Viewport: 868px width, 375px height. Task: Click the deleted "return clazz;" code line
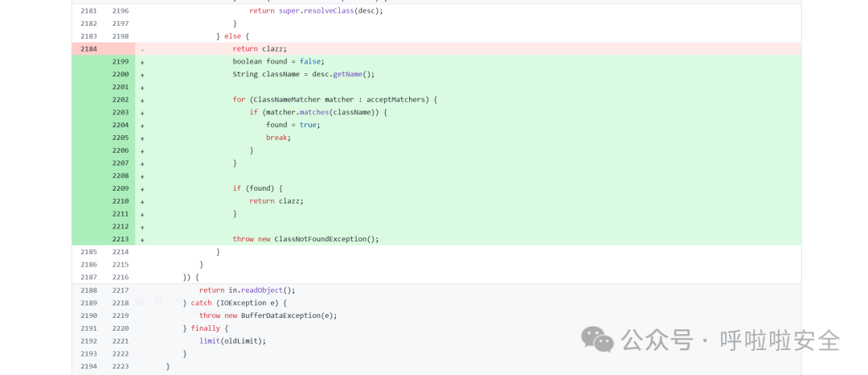tap(260, 49)
